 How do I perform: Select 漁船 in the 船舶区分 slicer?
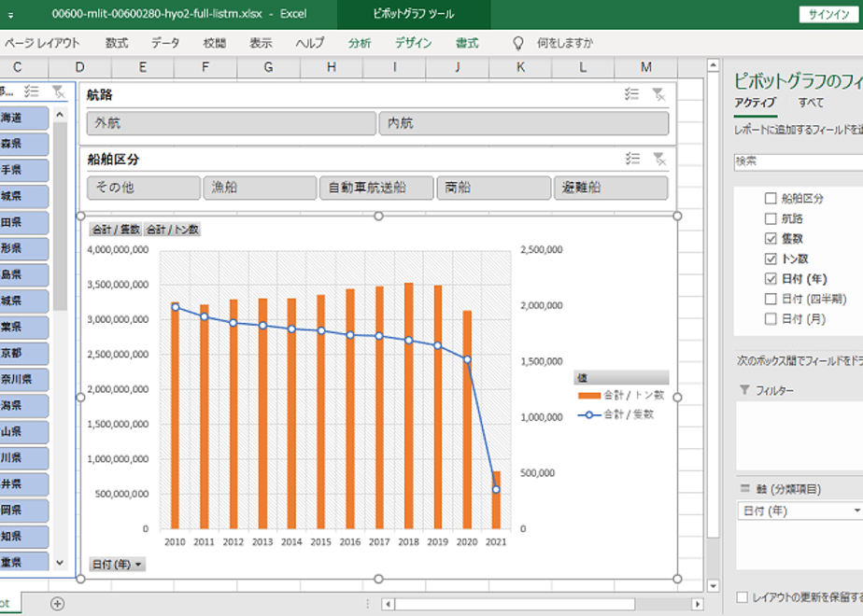pos(261,188)
